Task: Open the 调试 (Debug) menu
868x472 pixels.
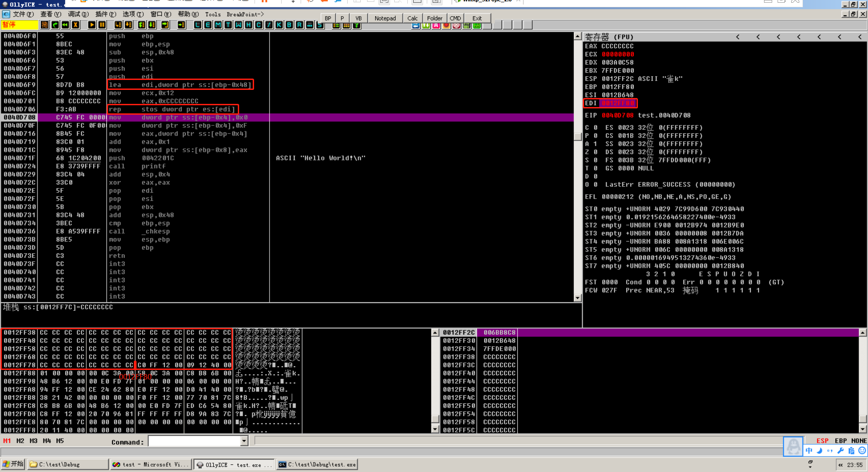Action: click(78, 14)
